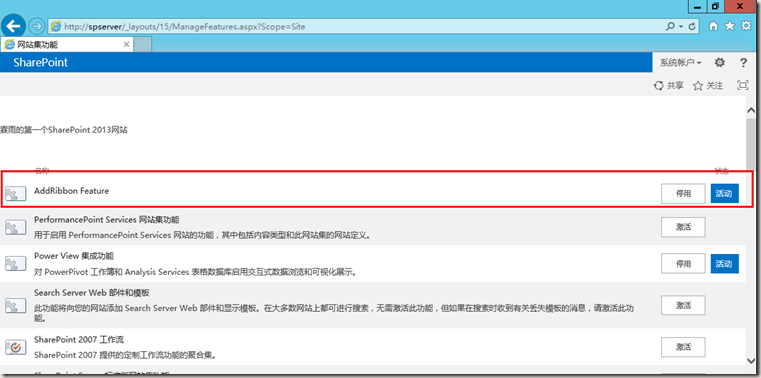The width and height of the screenshot is (761, 378).
Task: Click the 活动 status badge for AddRibbon Feature
Action: tap(725, 193)
